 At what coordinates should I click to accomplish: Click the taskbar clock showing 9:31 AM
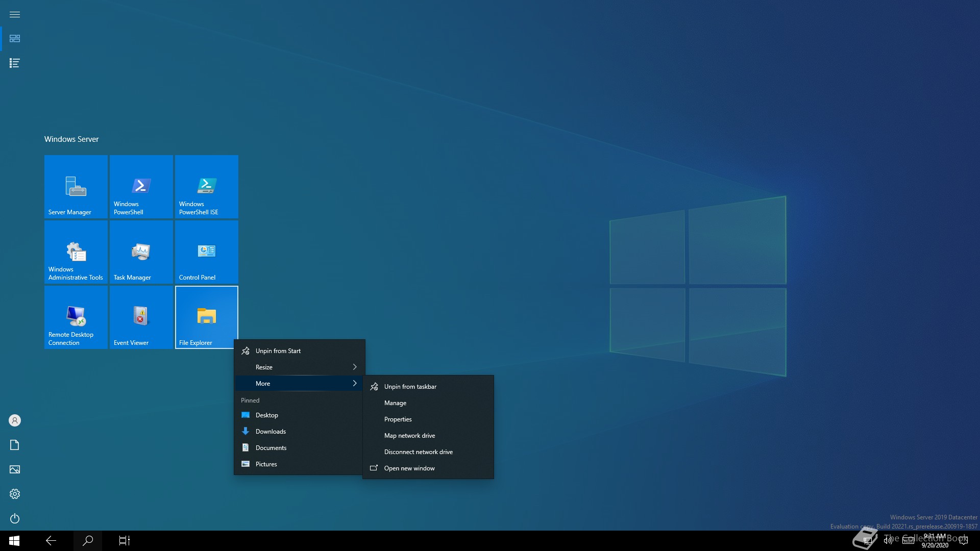935,541
